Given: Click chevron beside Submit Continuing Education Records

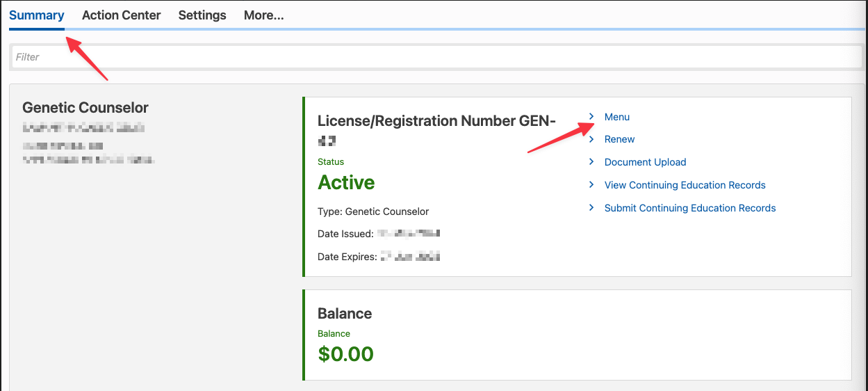Looking at the screenshot, I should point(591,208).
